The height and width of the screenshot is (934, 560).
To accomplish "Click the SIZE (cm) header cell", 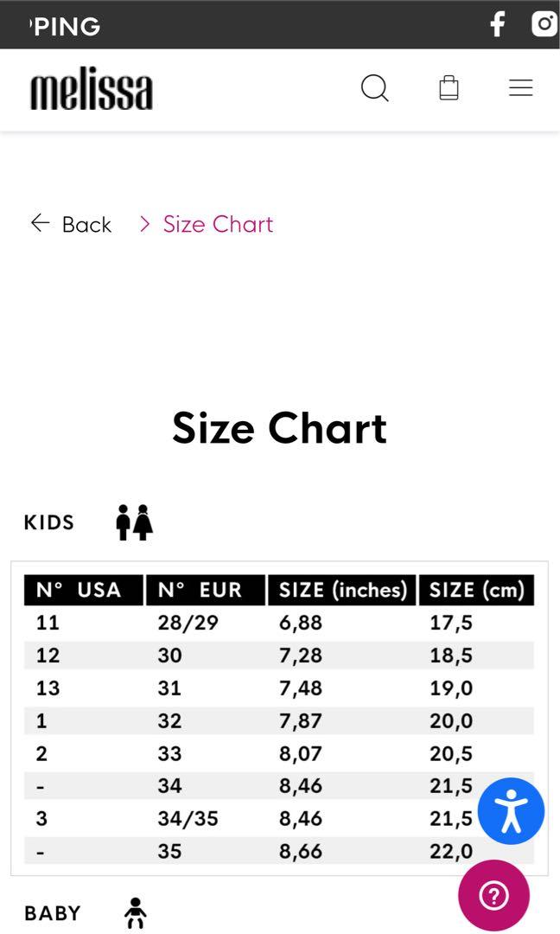I will [476, 590].
